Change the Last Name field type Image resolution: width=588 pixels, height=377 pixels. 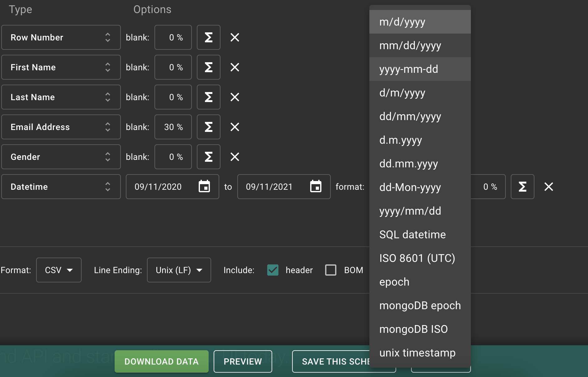[x=61, y=97]
